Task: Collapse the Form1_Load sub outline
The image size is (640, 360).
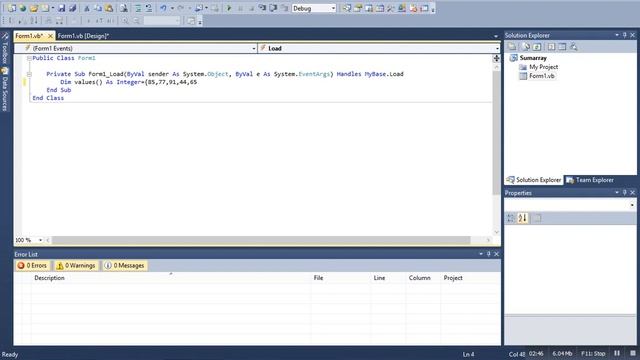Action: click(x=29, y=74)
